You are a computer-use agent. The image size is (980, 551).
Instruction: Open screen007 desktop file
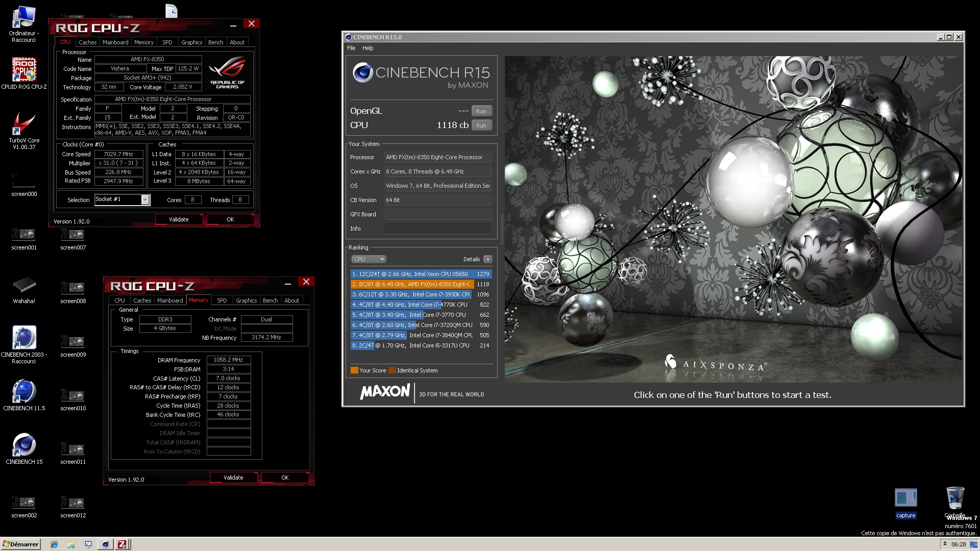click(x=72, y=238)
